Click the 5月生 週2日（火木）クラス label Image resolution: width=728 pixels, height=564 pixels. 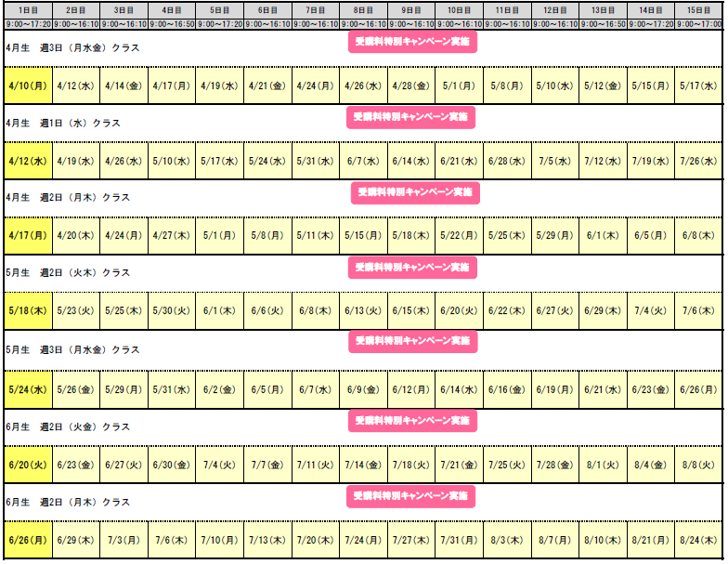tap(68, 273)
